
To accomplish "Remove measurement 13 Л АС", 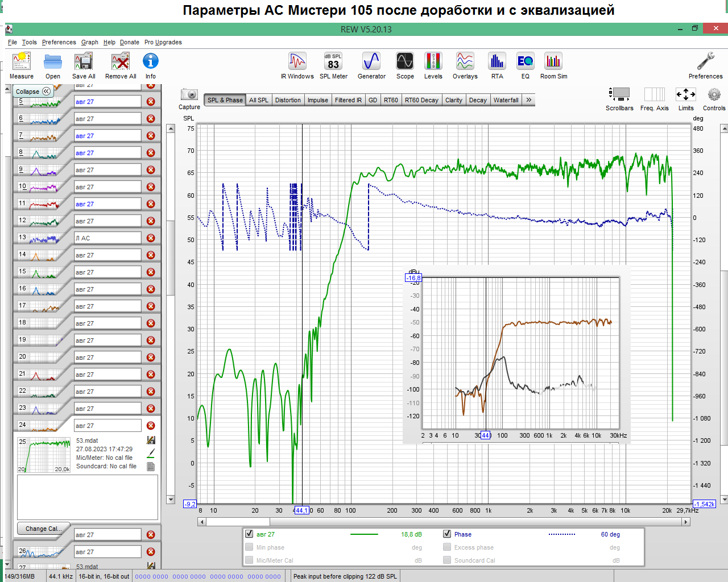I will pyautogui.click(x=151, y=238).
